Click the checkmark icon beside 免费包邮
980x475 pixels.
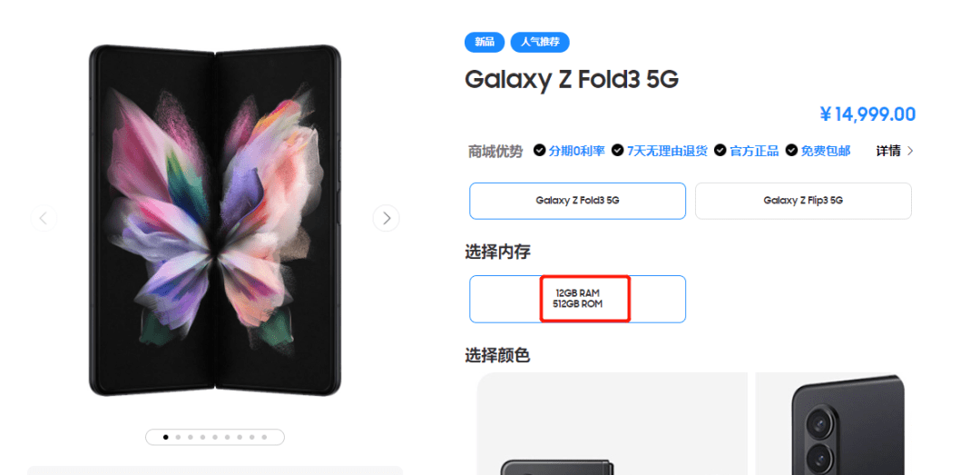pyautogui.click(x=791, y=151)
